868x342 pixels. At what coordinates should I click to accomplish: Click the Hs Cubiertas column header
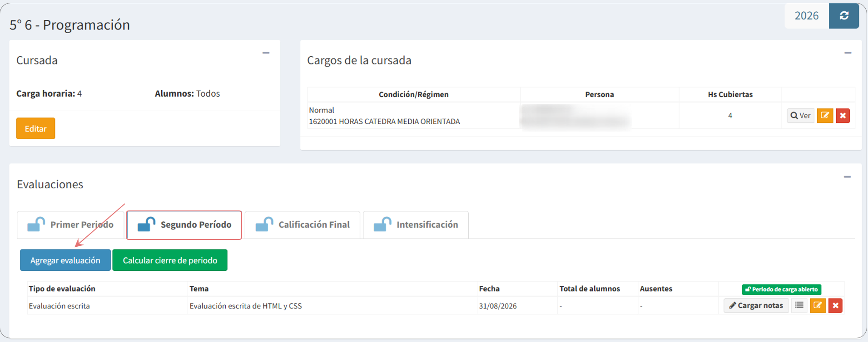point(730,94)
